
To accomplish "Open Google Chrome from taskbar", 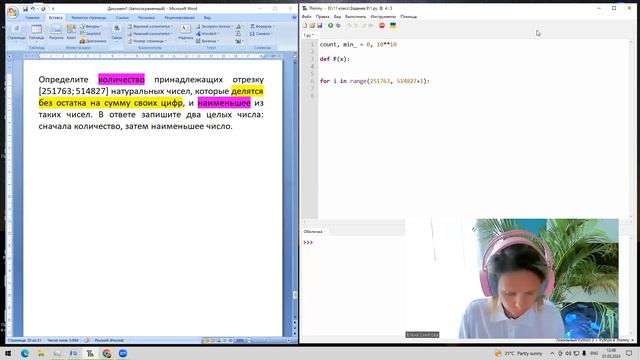I will [107, 353].
